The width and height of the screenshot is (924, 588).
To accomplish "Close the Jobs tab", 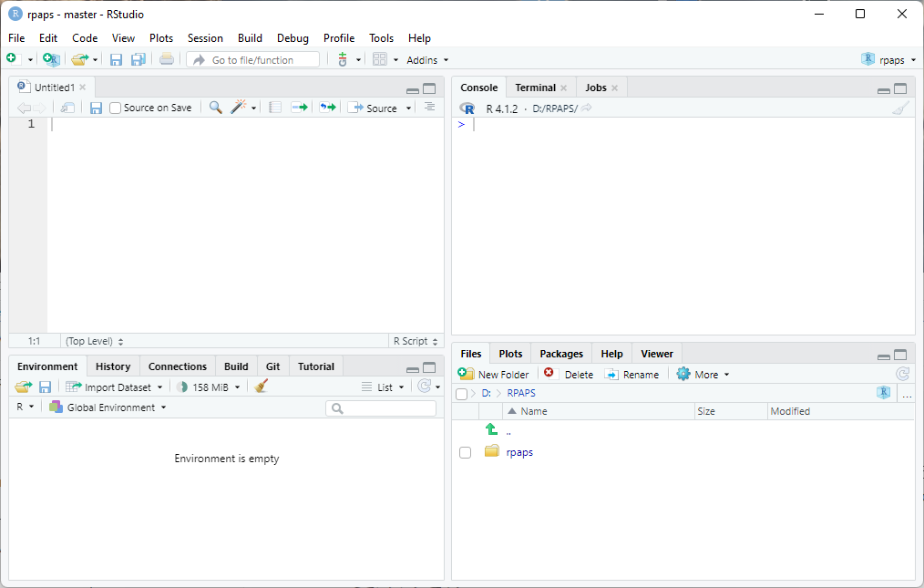I will 614,88.
